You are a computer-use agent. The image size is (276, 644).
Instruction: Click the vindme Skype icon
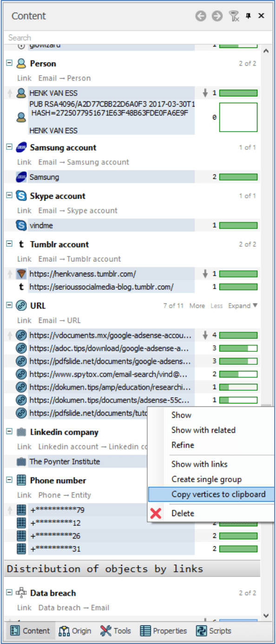click(x=21, y=226)
